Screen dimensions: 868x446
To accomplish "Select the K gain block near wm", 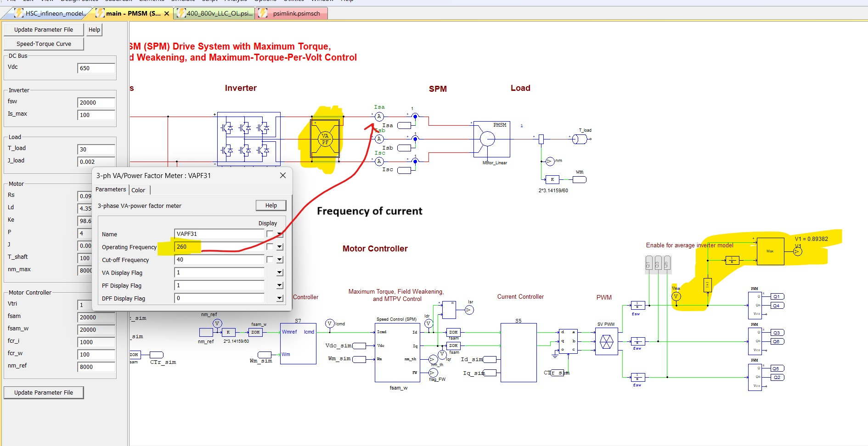I will (552, 179).
